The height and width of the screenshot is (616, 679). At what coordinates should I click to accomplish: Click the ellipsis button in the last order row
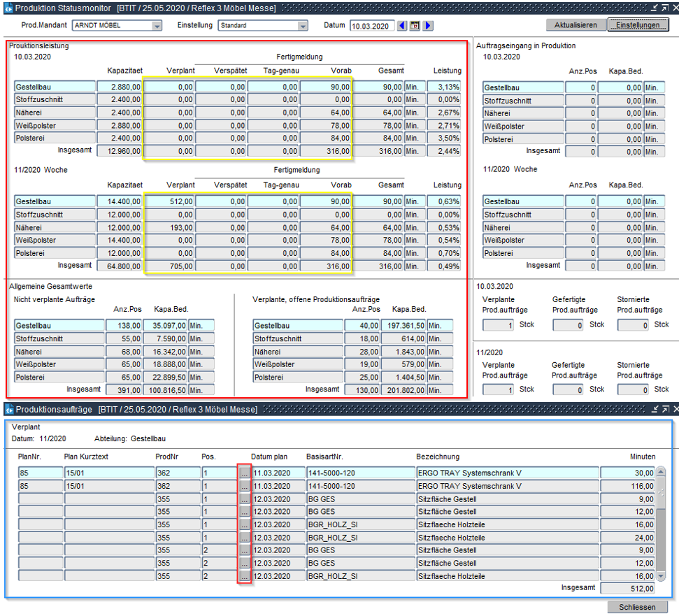click(244, 576)
